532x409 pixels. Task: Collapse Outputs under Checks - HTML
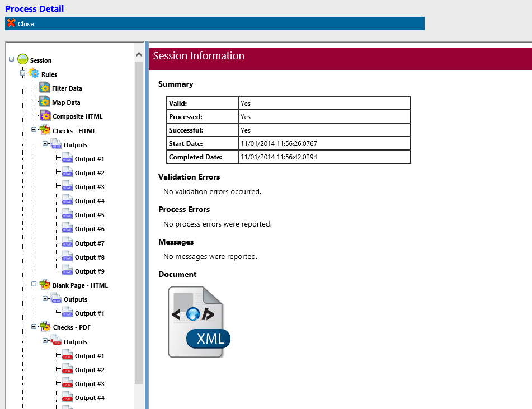pos(45,144)
